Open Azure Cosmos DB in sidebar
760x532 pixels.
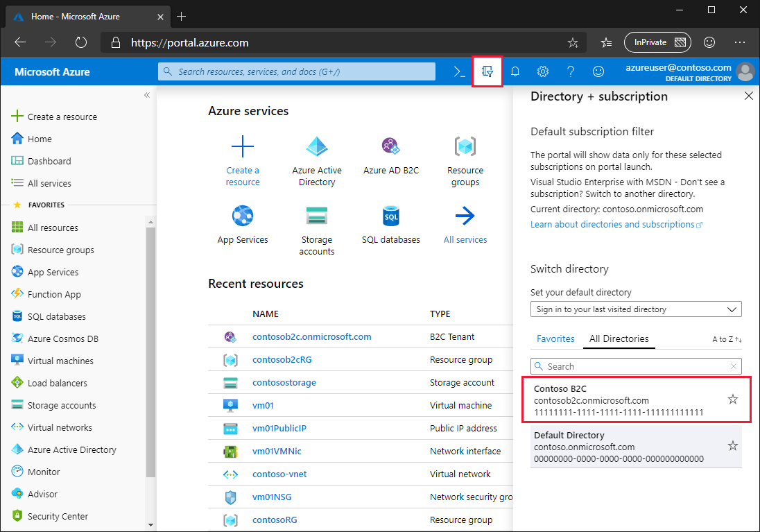click(55, 338)
